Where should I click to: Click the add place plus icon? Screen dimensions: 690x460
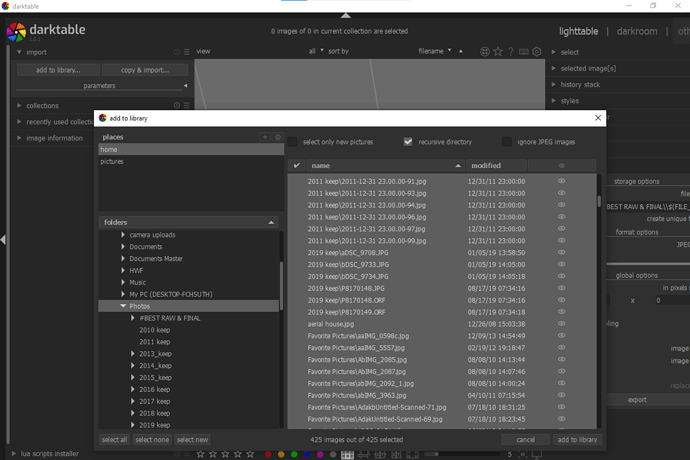pyautogui.click(x=265, y=137)
